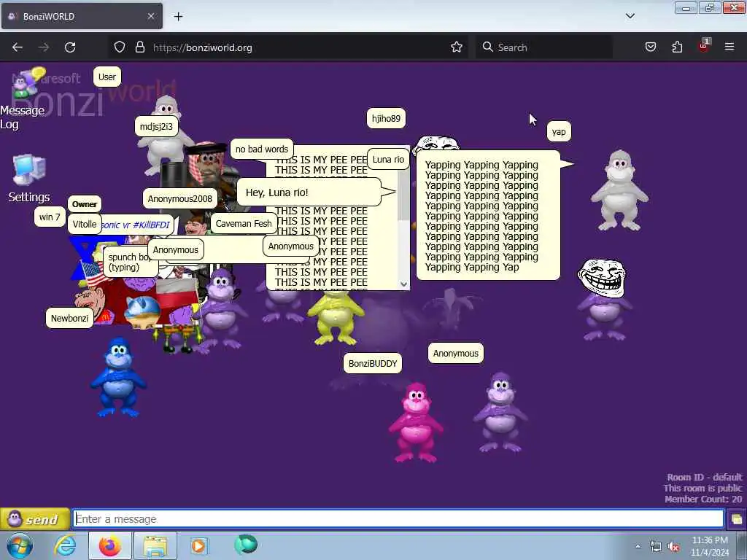This screenshot has height=560, width=747.
Task: Click the network tray icon
Action: pyautogui.click(x=656, y=547)
